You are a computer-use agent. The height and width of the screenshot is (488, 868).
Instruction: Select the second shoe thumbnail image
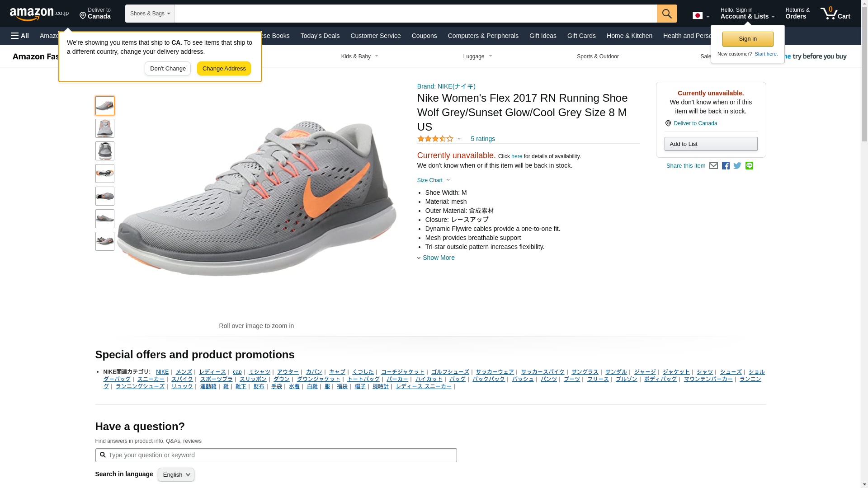click(x=104, y=128)
